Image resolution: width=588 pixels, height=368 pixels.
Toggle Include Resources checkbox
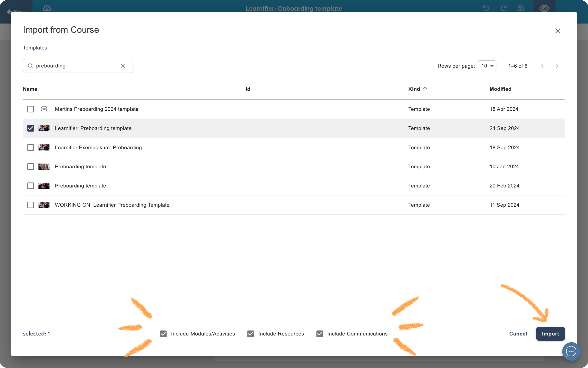pos(251,334)
